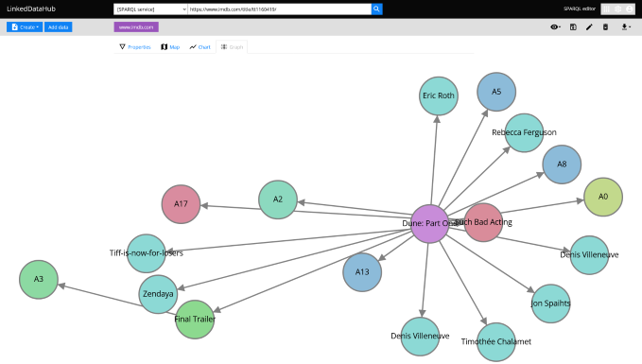Select the Chart tab
The width and height of the screenshot is (642, 364).
[x=200, y=47]
